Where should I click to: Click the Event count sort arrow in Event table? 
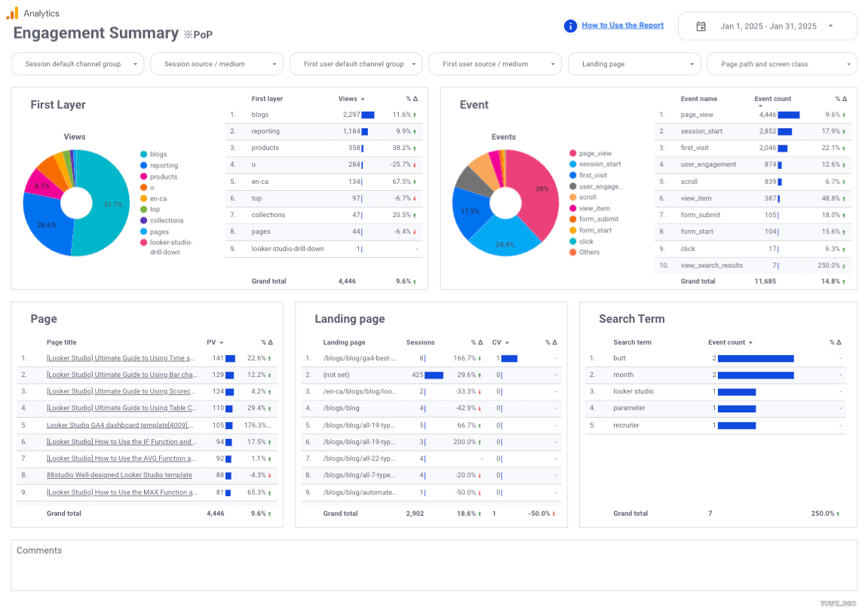click(759, 106)
